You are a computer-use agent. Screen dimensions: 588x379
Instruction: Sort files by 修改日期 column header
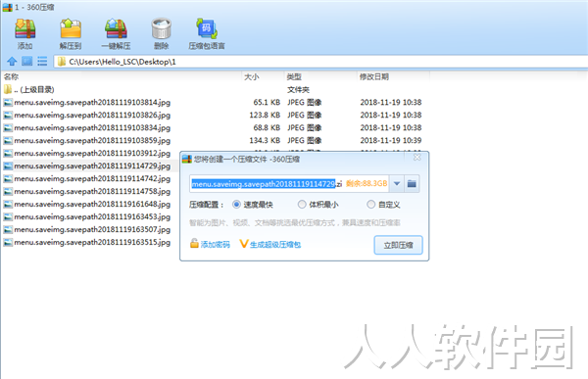coord(374,76)
